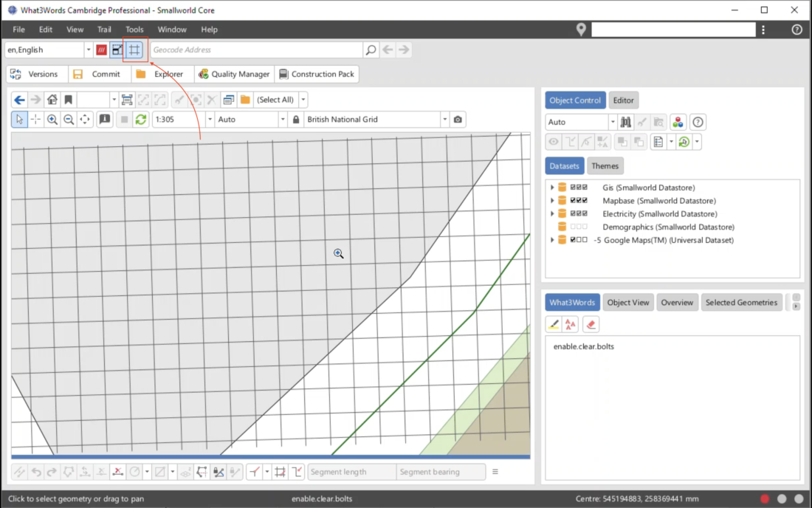Select the zoom in magnifier tool

52,120
